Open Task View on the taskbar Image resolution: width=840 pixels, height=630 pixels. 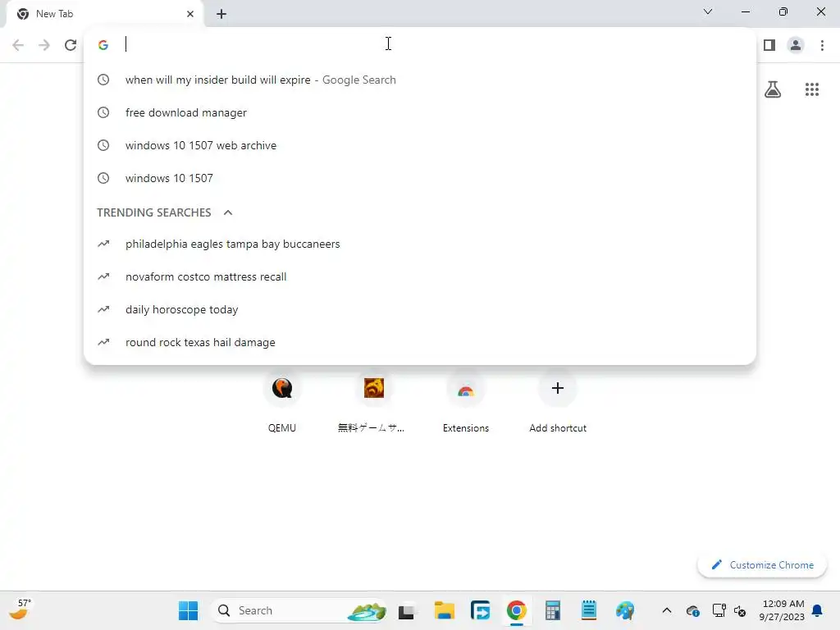406,610
